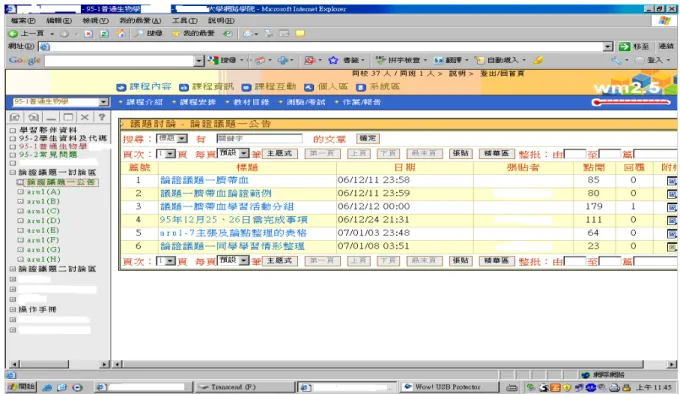This screenshot has height=394, width=680.
Task: Open the Home page house icon
Action: [121, 33]
